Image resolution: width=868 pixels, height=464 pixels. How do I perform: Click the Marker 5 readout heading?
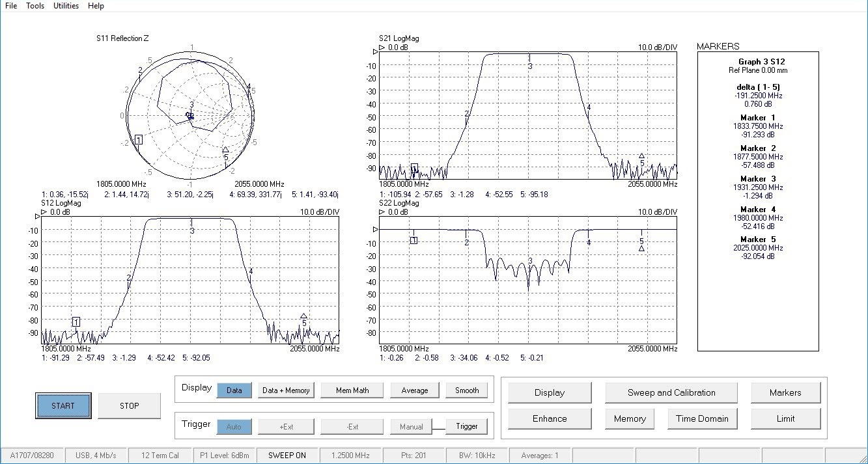[758, 239]
